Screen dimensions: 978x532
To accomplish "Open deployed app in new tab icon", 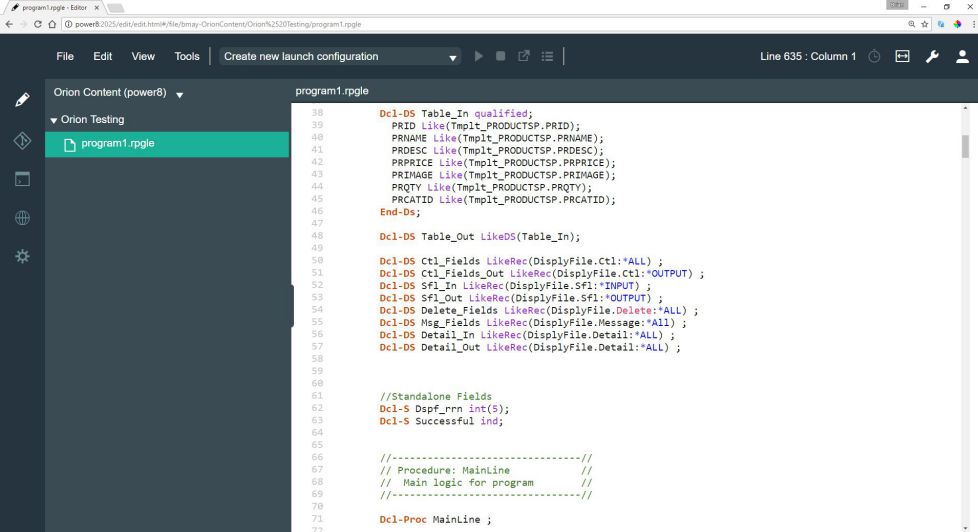I will pyautogui.click(x=524, y=56).
